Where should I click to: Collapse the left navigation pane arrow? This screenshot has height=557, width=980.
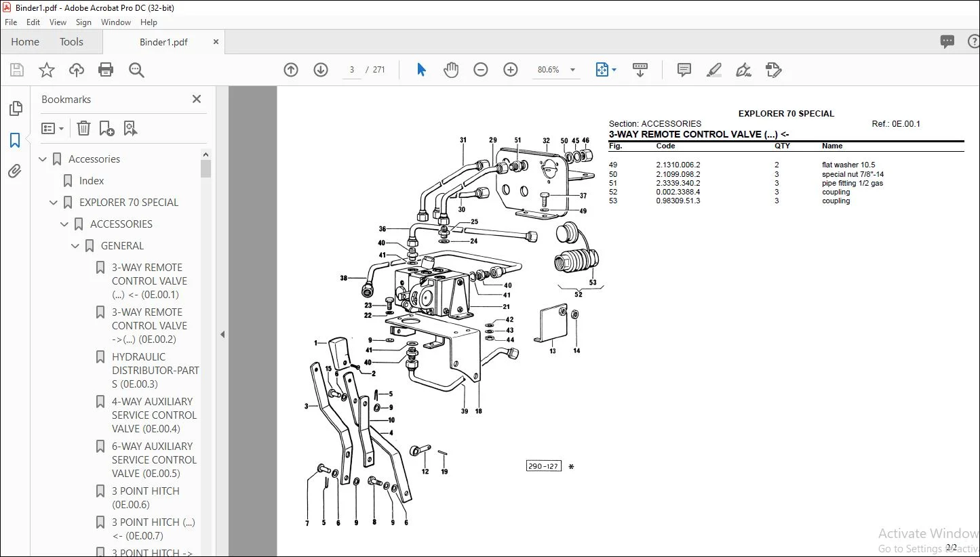(222, 334)
